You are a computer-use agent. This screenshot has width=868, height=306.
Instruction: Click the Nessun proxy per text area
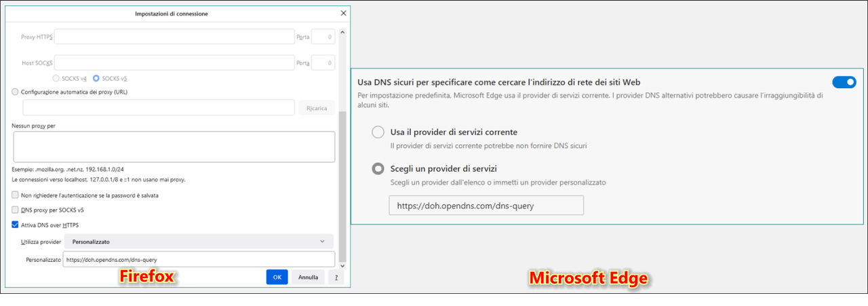[174, 147]
